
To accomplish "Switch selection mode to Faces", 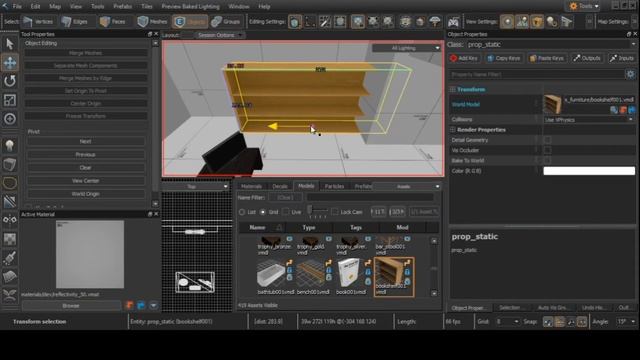I will click(113, 22).
